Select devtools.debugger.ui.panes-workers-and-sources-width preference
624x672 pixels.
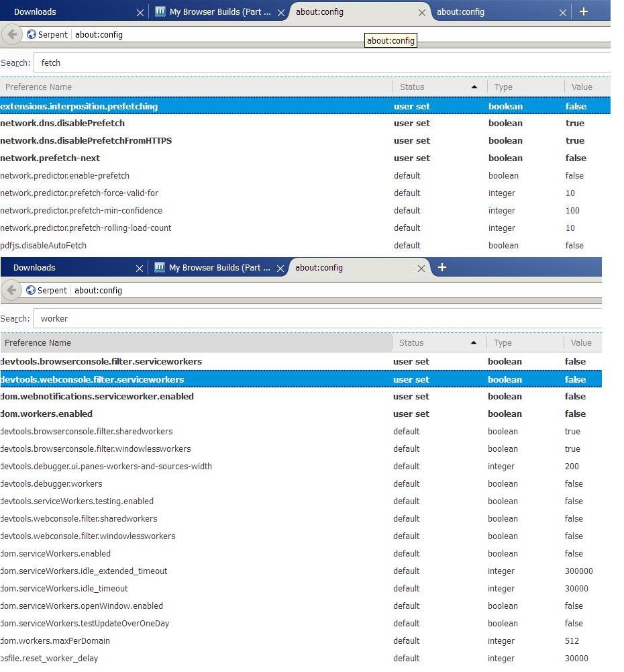tap(301, 467)
